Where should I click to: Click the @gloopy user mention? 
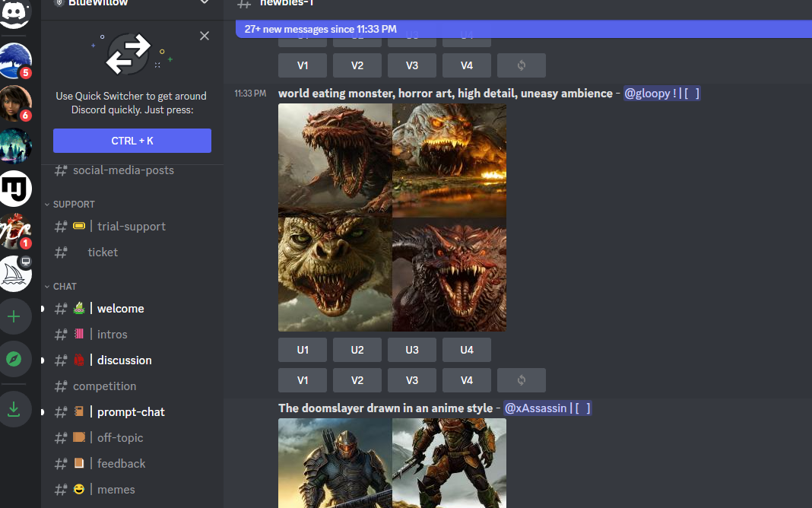pos(661,94)
